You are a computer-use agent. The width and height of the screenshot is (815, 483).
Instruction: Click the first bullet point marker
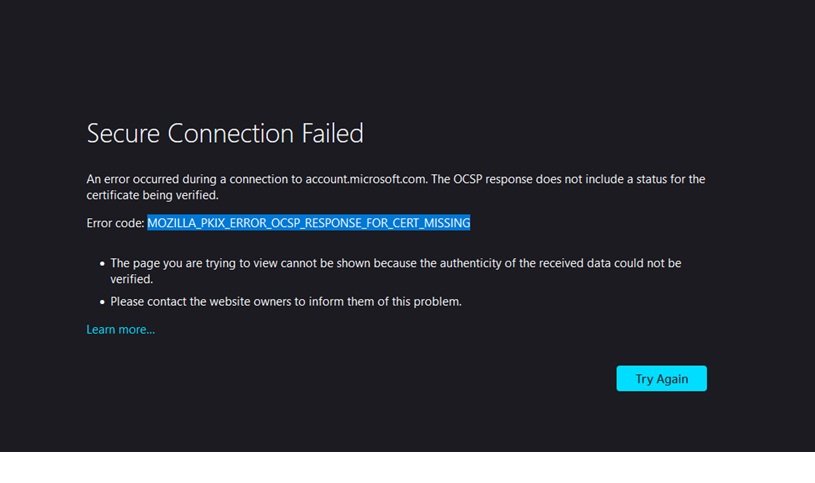tap(101, 264)
